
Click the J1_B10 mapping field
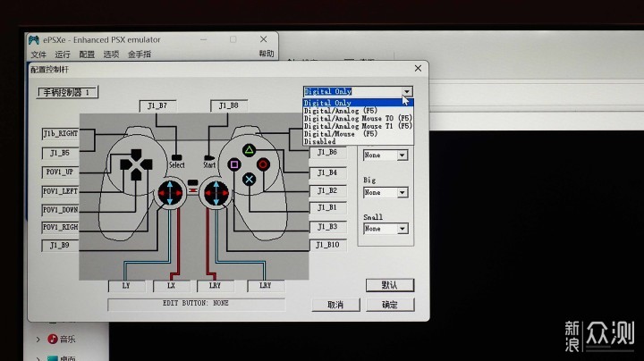click(327, 245)
